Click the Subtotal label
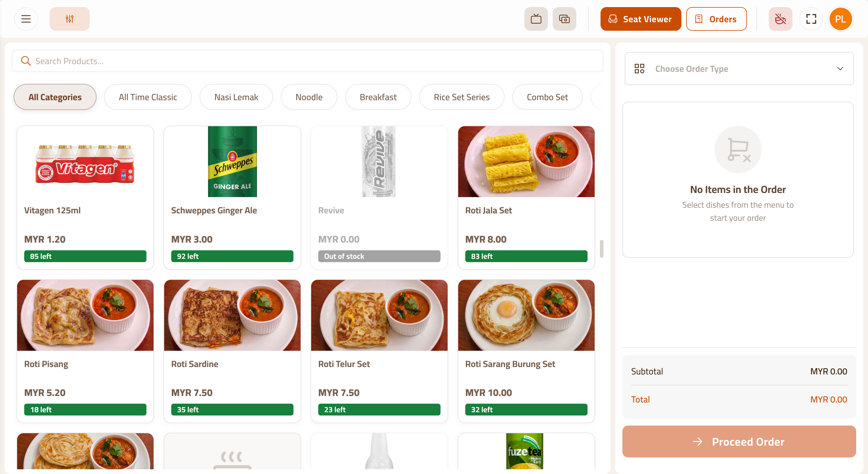 647,371
